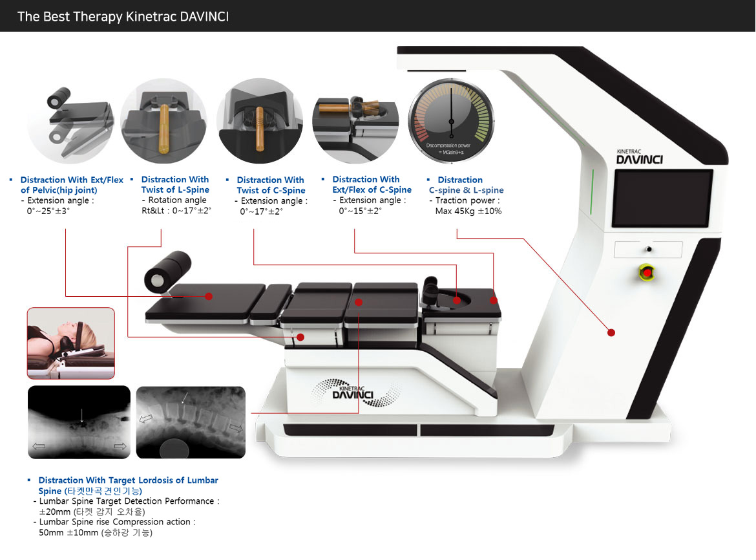Click the red dot on the pelvic table section
This screenshot has width=756, height=560.
pyautogui.click(x=209, y=296)
